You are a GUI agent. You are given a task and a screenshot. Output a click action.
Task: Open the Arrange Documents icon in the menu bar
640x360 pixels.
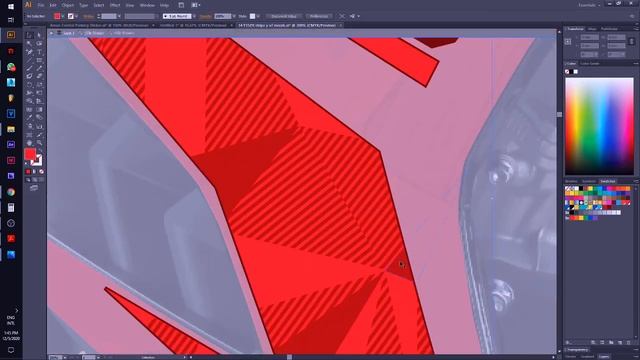tap(195, 5)
